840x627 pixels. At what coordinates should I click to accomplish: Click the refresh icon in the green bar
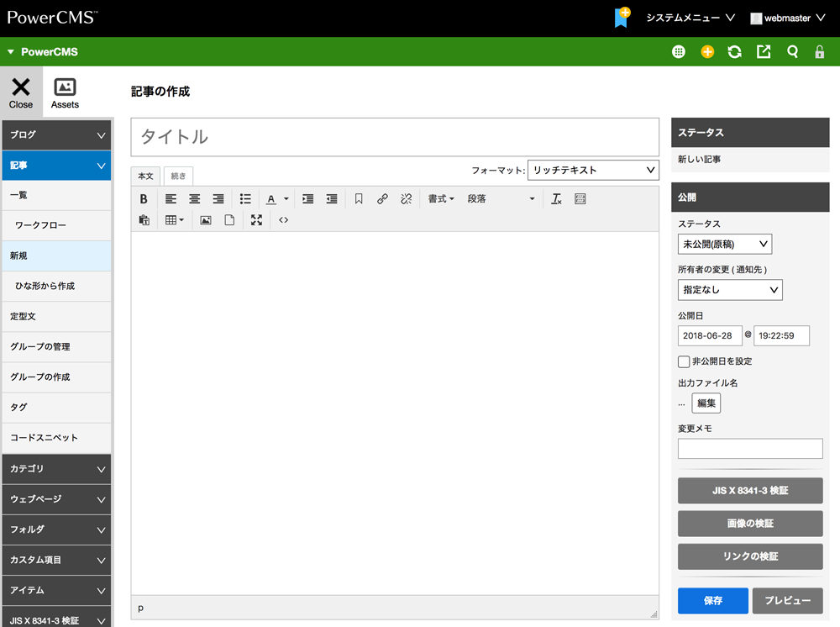click(735, 51)
